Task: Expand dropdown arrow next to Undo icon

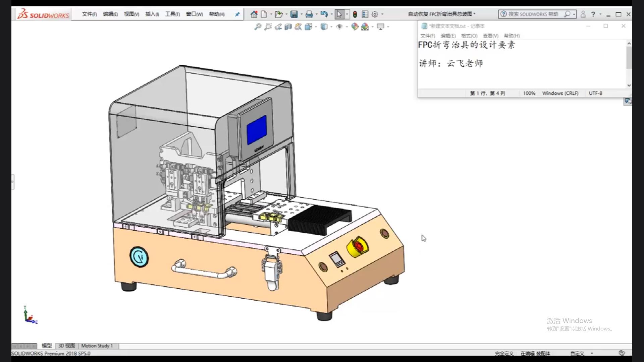Action: coord(332,14)
